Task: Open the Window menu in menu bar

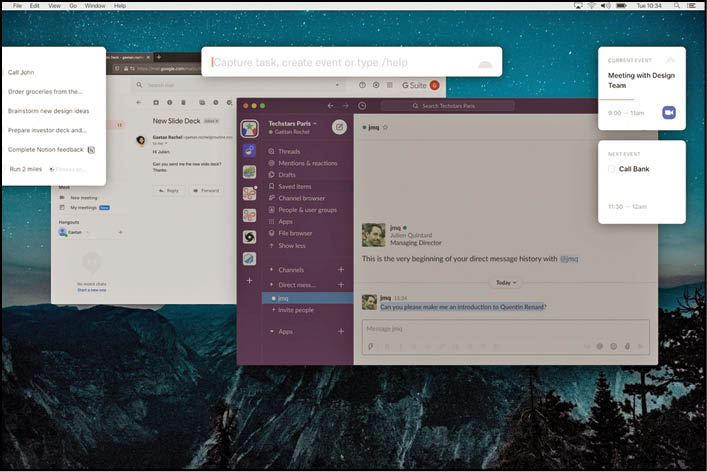Action: pos(95,6)
